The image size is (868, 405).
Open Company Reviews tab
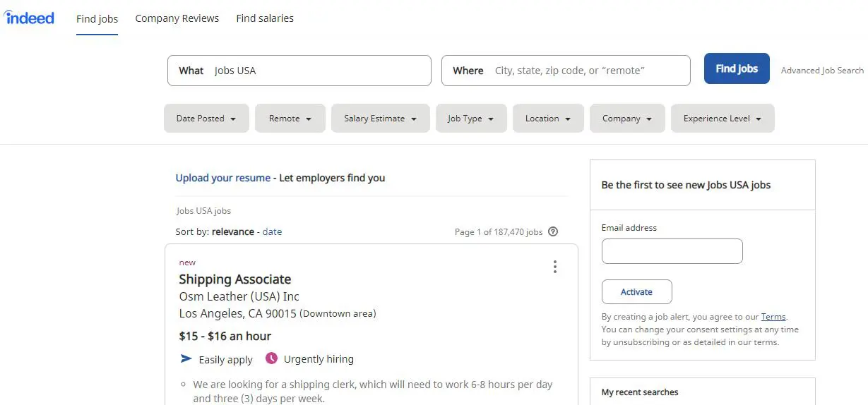coord(177,18)
